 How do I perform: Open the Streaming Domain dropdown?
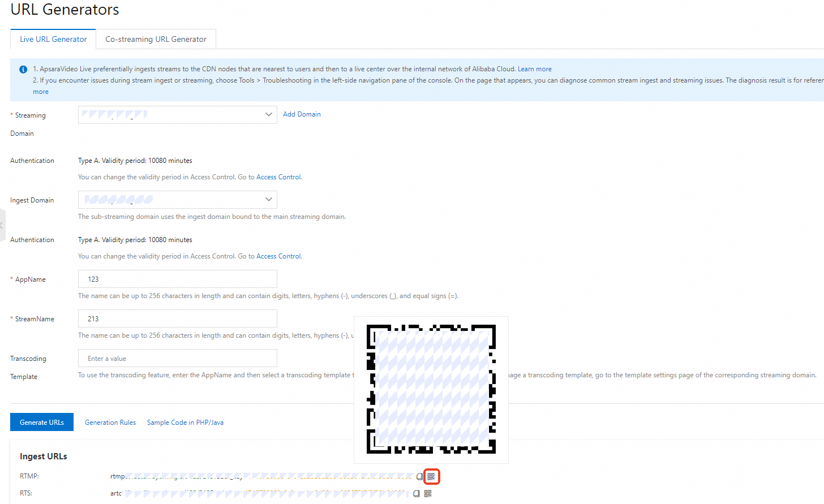click(x=178, y=115)
